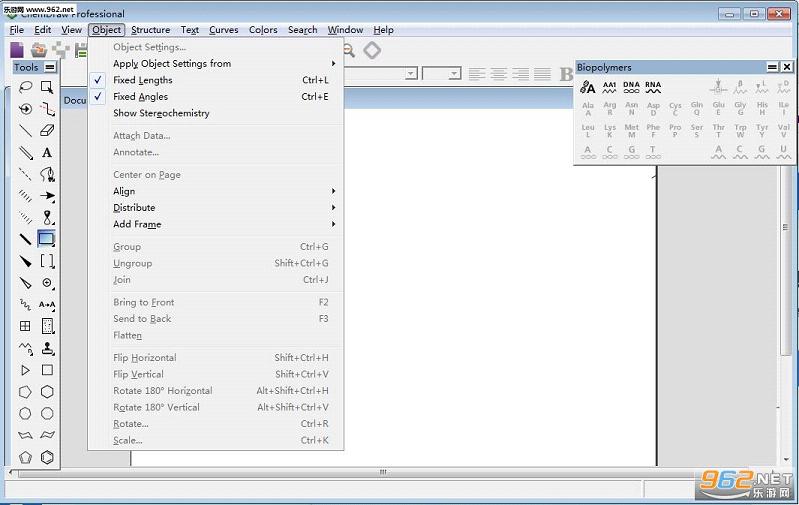Select the Orbital tool
The width and height of the screenshot is (799, 505).
pos(47,218)
